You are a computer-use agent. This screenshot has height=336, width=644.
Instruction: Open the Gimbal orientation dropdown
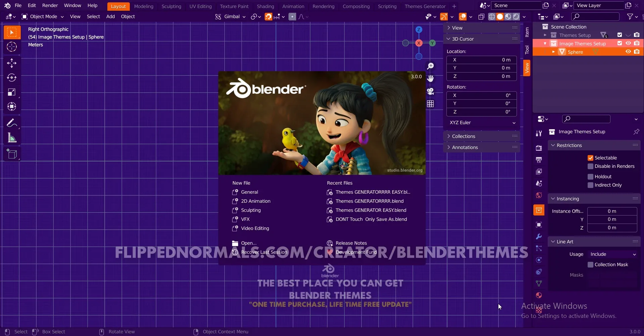point(230,16)
